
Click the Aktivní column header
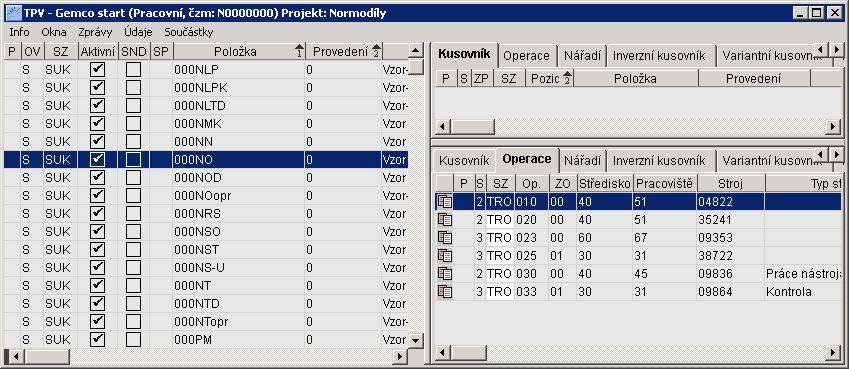[97, 51]
